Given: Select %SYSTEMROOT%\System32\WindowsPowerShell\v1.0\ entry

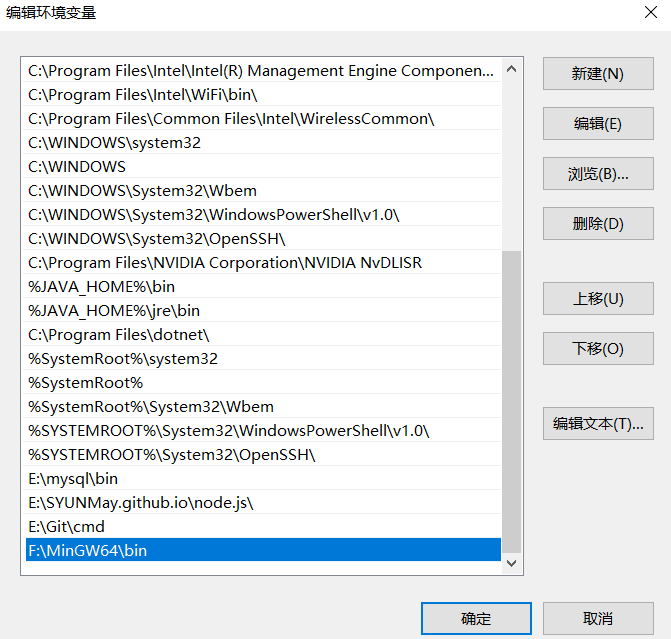Looking at the screenshot, I should pyautogui.click(x=263, y=430).
